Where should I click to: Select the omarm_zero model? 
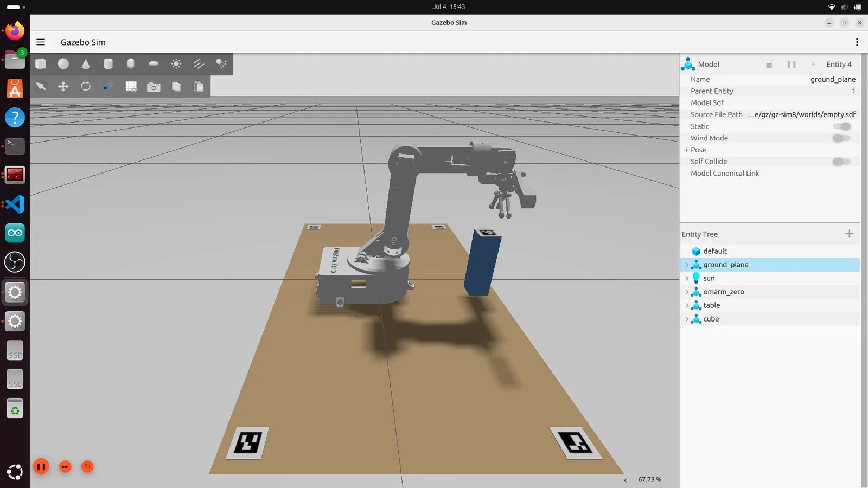pyautogui.click(x=770, y=292)
